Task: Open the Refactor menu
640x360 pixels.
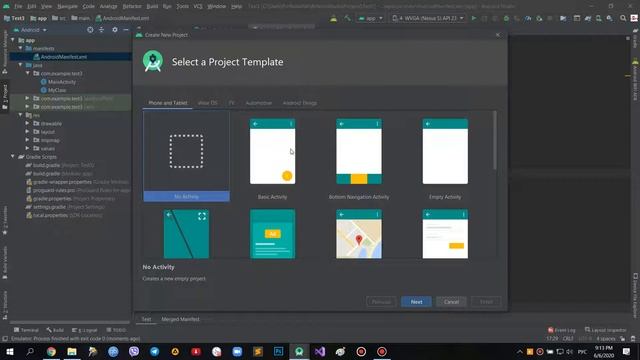Action: click(x=132, y=6)
